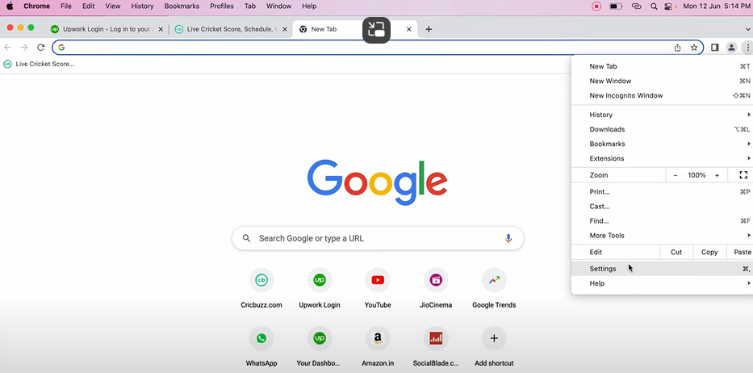This screenshot has width=753, height=373.
Task: Open the View menu in menu bar
Action: pyautogui.click(x=113, y=6)
